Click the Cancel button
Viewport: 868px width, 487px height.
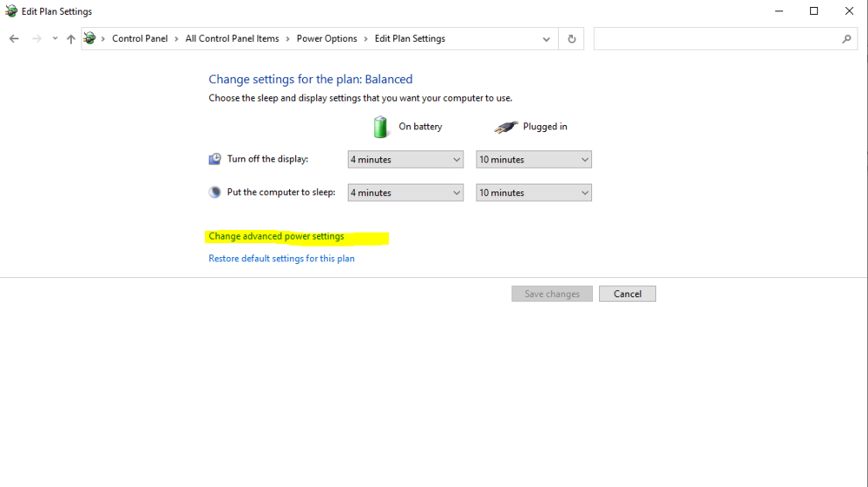pyautogui.click(x=628, y=293)
